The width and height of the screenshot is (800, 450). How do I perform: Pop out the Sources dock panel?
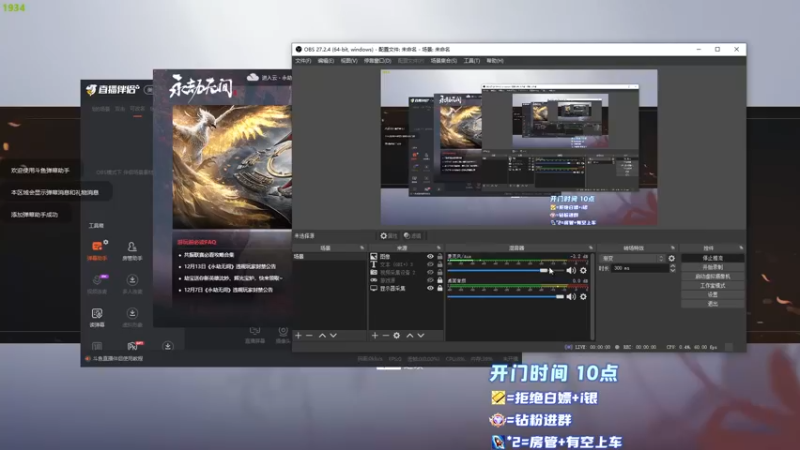[x=439, y=248]
